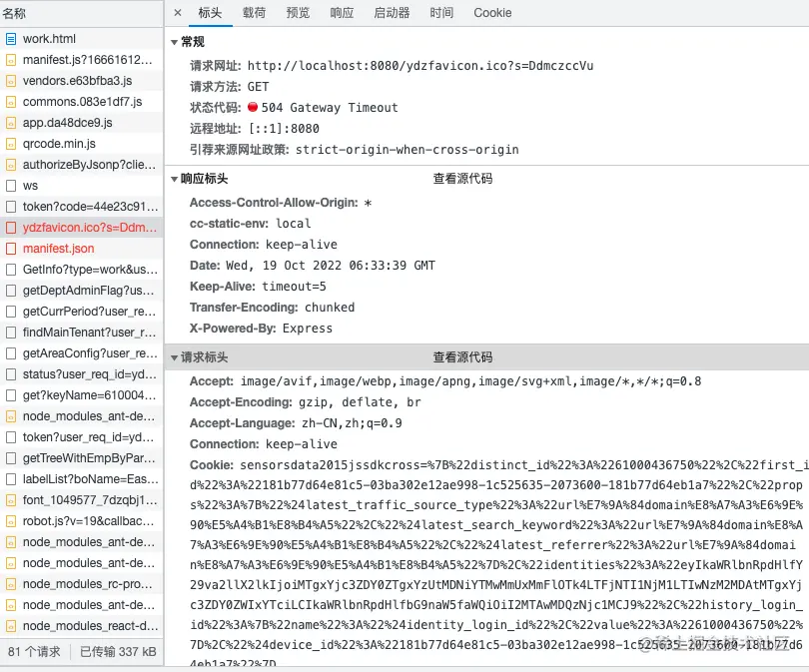Viewport: 809px width, 672px height.
Task: Click the script icon for manifest.js
Action: click(x=11, y=60)
